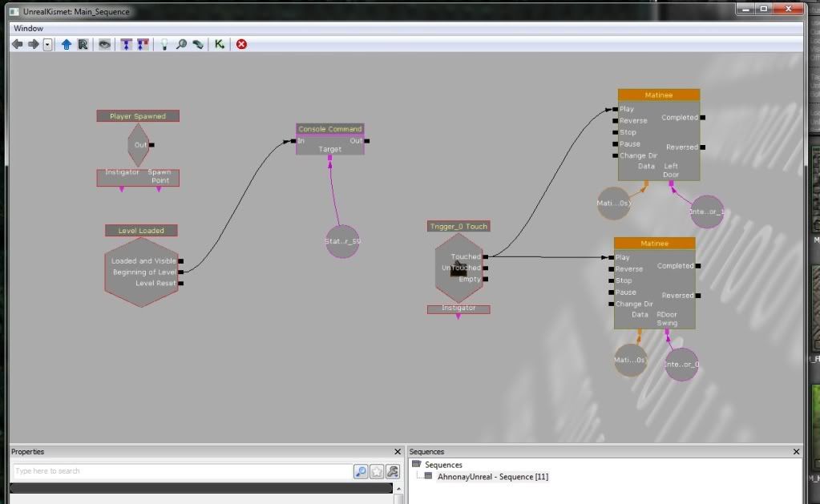This screenshot has height=504, width=820.
Task: Click the Mati...0s data circle under the top Matinee
Action: tap(614, 203)
